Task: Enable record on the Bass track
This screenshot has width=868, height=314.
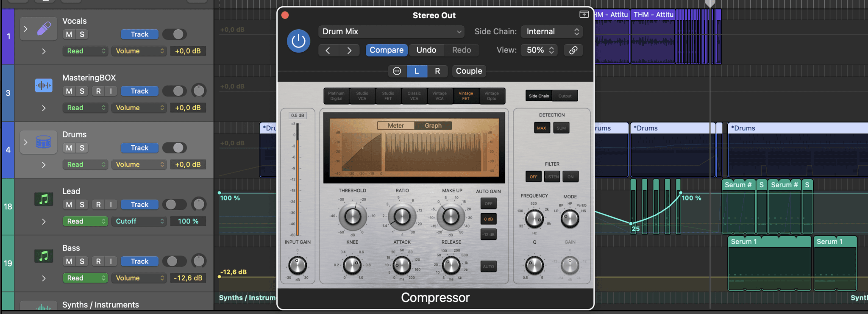Action: pos(98,261)
